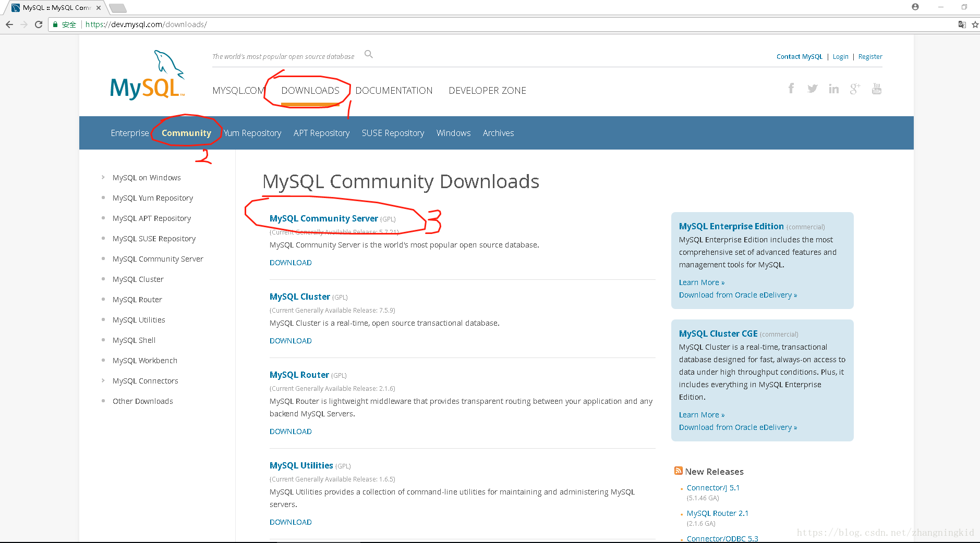
Task: Open MySQL Twitter icon
Action: [x=812, y=89]
